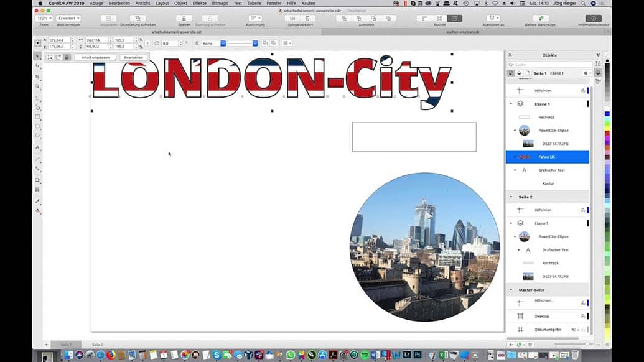Collapse the Seite 2 section
644x362 pixels.
(x=511, y=197)
